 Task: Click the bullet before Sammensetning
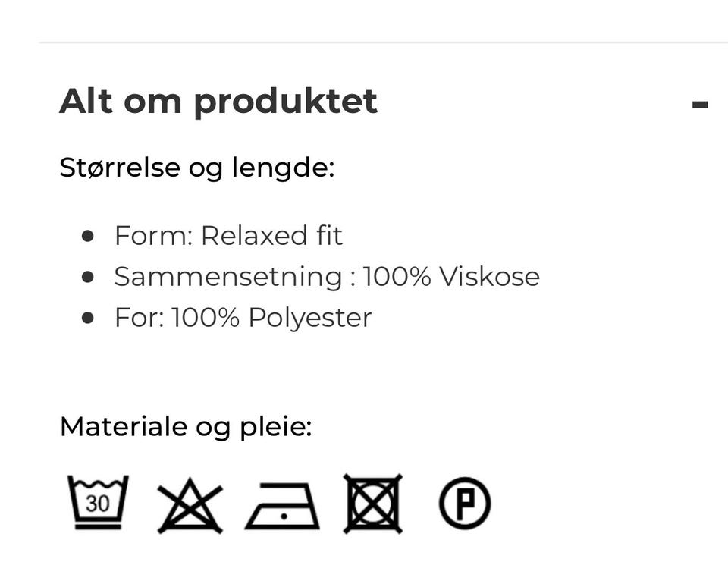point(87,277)
